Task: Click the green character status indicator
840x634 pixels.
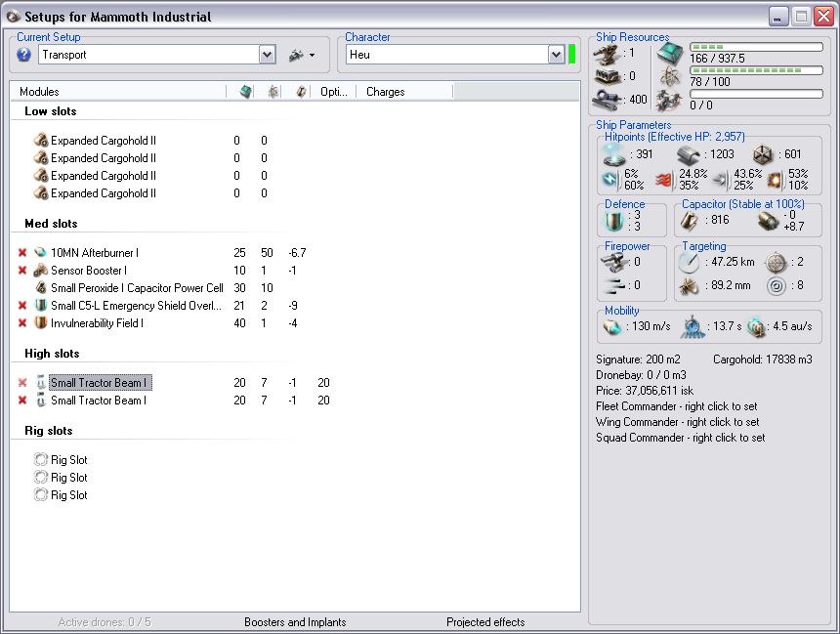Action: (571, 55)
